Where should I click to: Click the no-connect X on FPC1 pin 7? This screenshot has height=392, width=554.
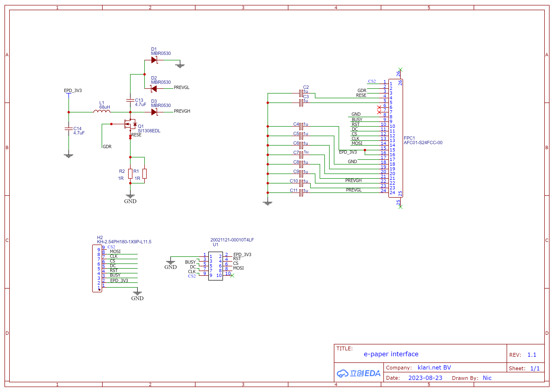coord(379,112)
